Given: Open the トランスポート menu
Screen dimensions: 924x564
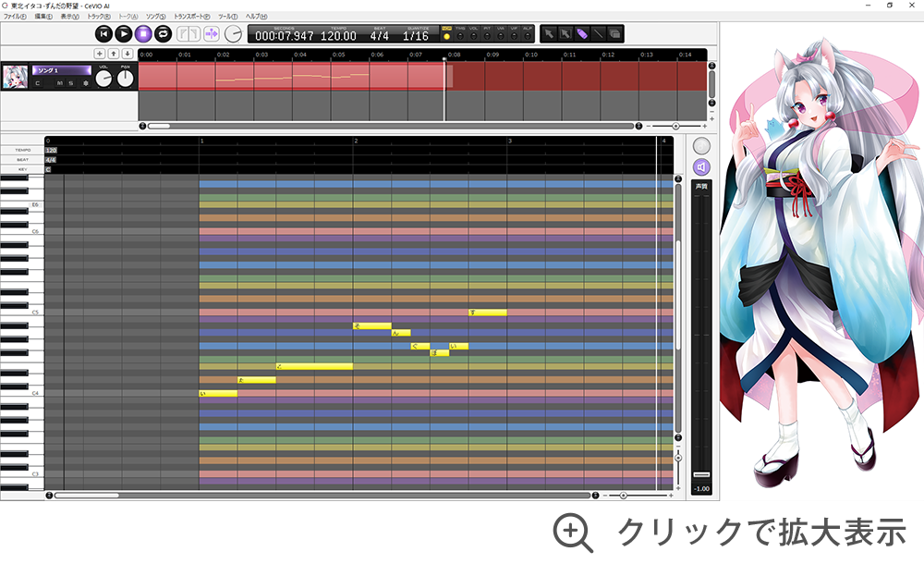Looking at the screenshot, I should (191, 17).
